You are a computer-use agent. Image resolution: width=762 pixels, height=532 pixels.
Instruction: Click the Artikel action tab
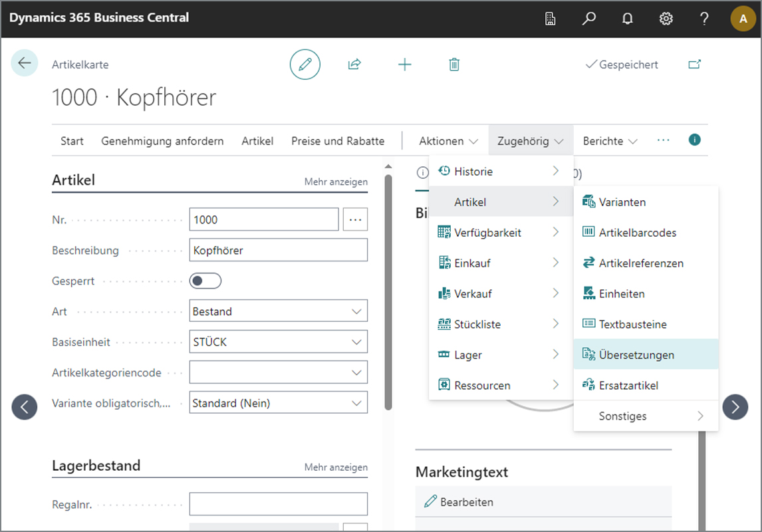tap(257, 141)
